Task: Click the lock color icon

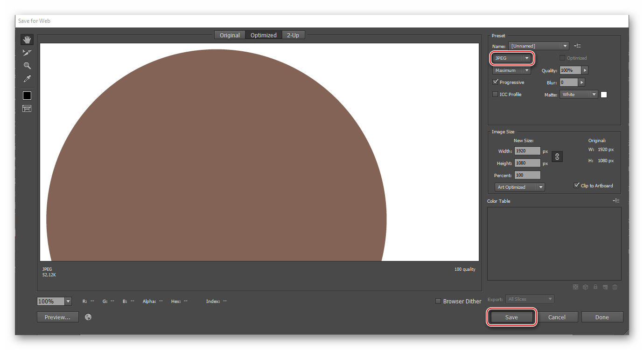Action: point(595,287)
